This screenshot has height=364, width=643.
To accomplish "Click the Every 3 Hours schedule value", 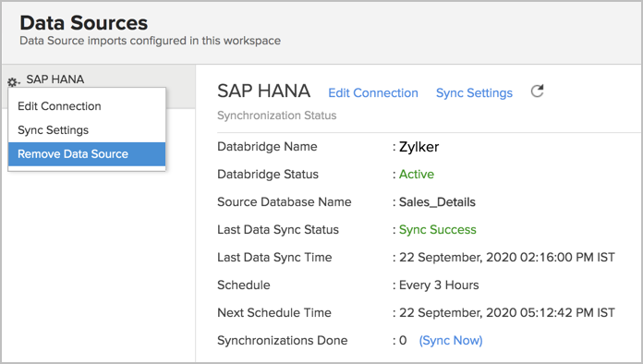I will [439, 285].
